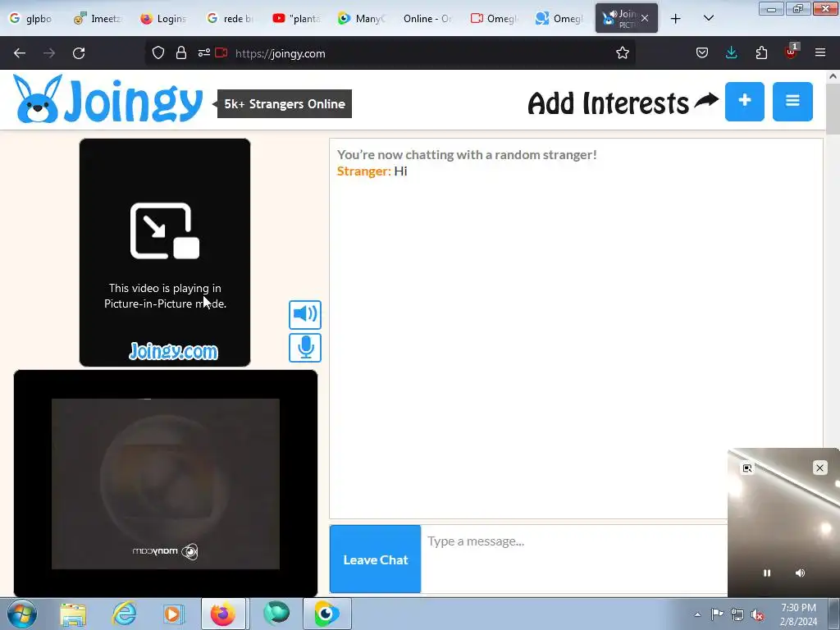Return PiP video back to tab
The height and width of the screenshot is (630, 840).
point(747,468)
